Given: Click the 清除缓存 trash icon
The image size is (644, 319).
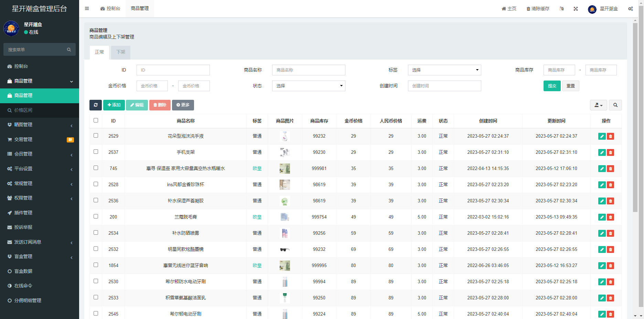Looking at the screenshot, I should pyautogui.click(x=528, y=9).
